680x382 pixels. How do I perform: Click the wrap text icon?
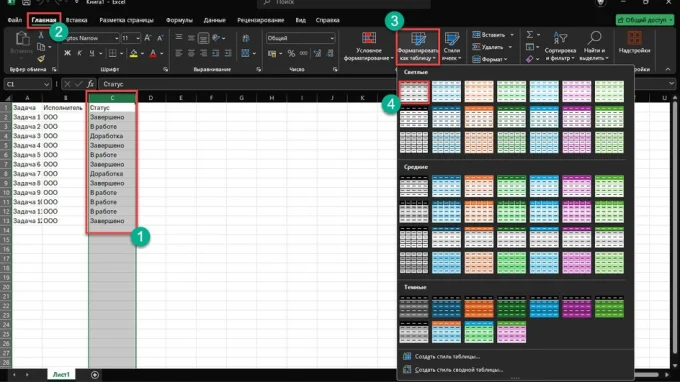pyautogui.click(x=246, y=38)
